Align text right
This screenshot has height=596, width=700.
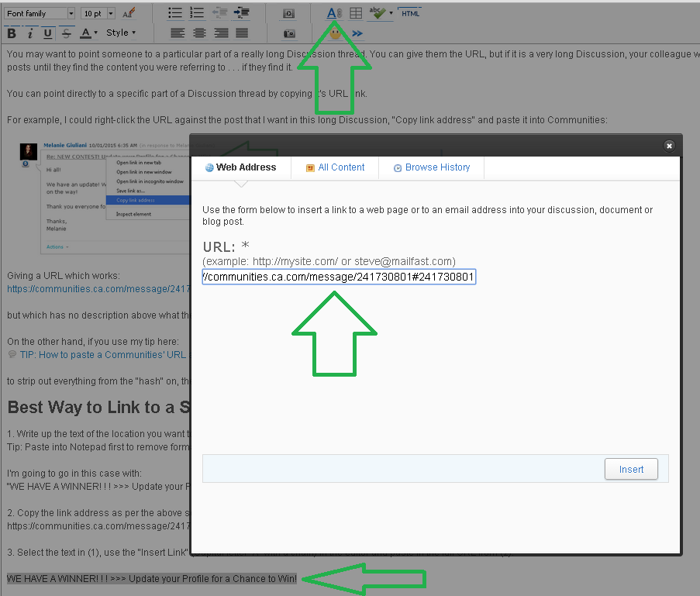[221, 33]
